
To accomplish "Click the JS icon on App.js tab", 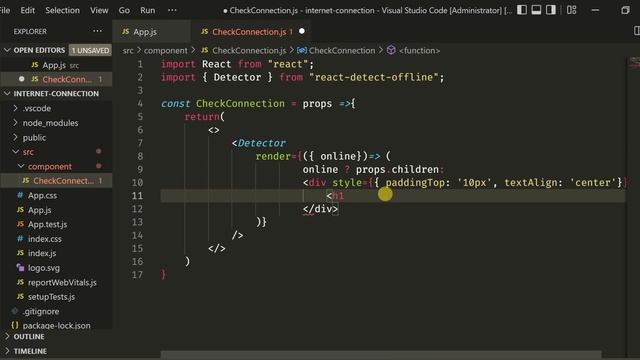I will point(126,31).
